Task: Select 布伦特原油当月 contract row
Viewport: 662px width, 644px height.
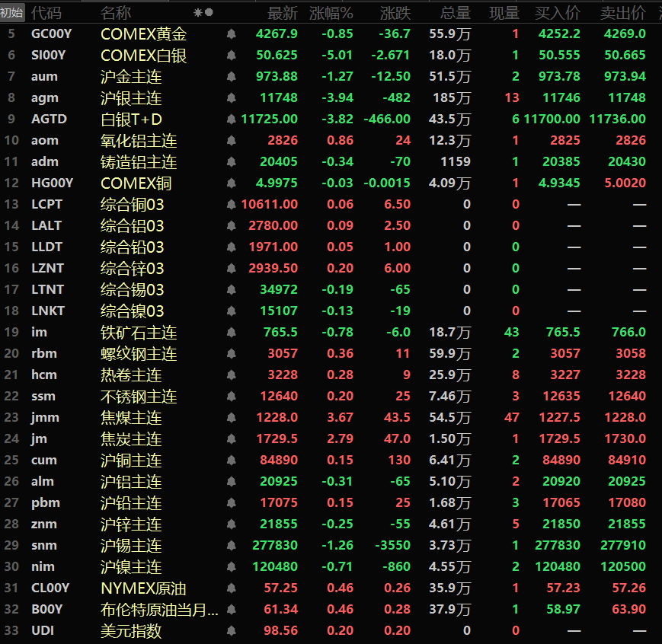Action: tap(160, 610)
